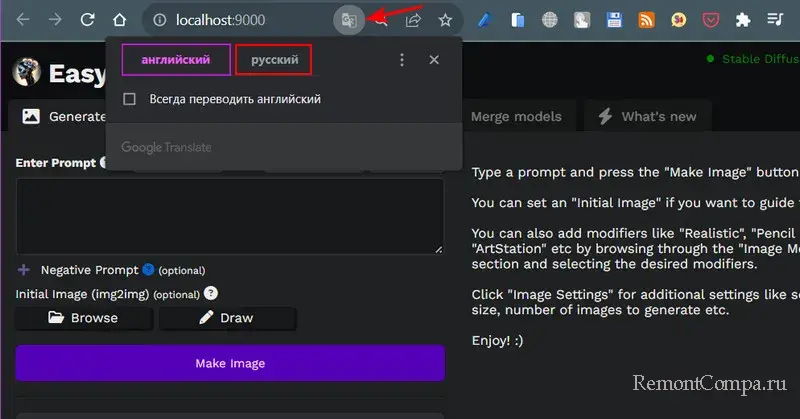Image resolution: width=800 pixels, height=419 pixels.
Task: Switch to the Merge models tab
Action: [516, 116]
